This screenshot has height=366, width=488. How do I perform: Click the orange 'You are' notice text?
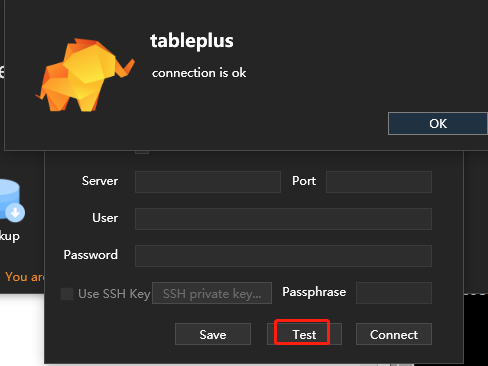pos(25,277)
